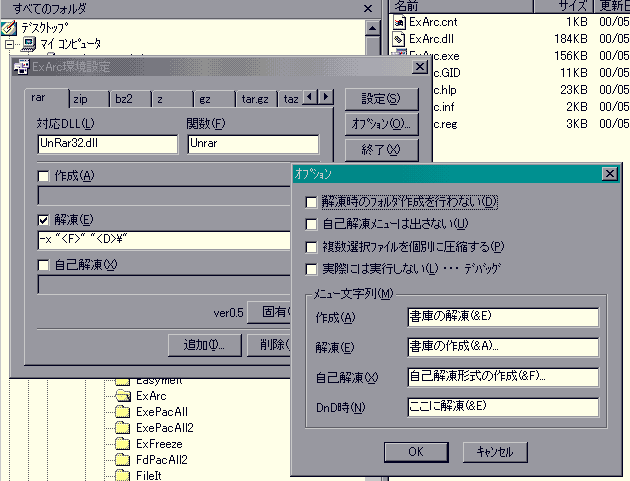Screen dimensions: 630x481
Task: Enable 複数選択ファイルを個別に圧縮する checkbox
Action: pyautogui.click(x=312, y=246)
